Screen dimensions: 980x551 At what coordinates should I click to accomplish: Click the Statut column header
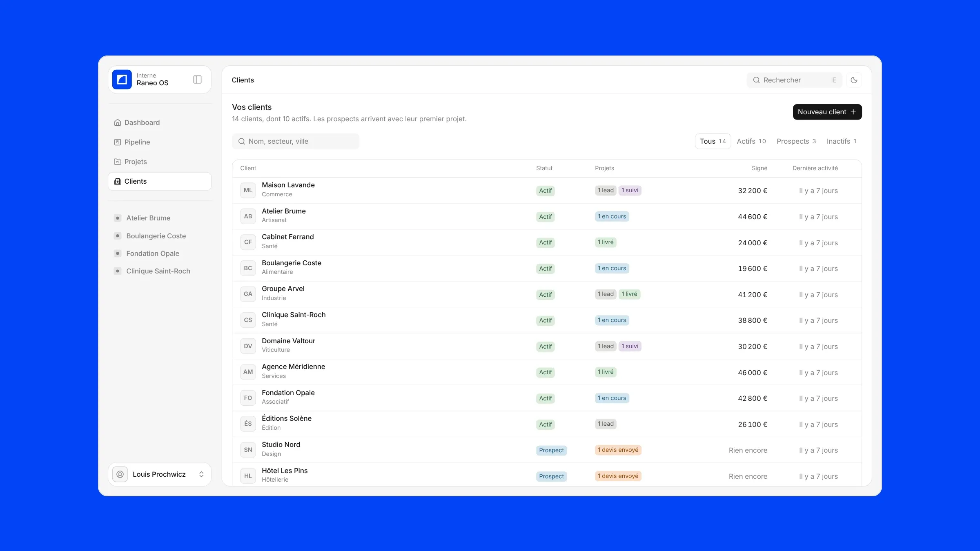click(x=544, y=168)
